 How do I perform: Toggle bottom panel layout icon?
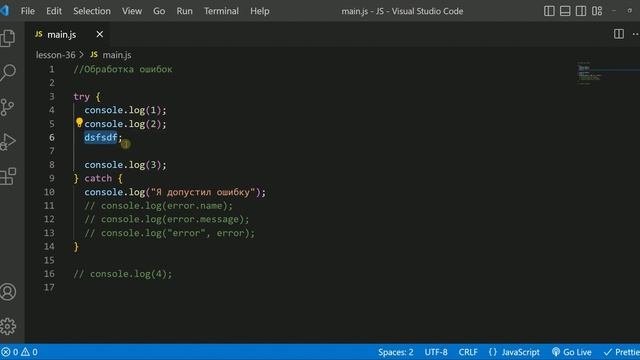coord(565,11)
